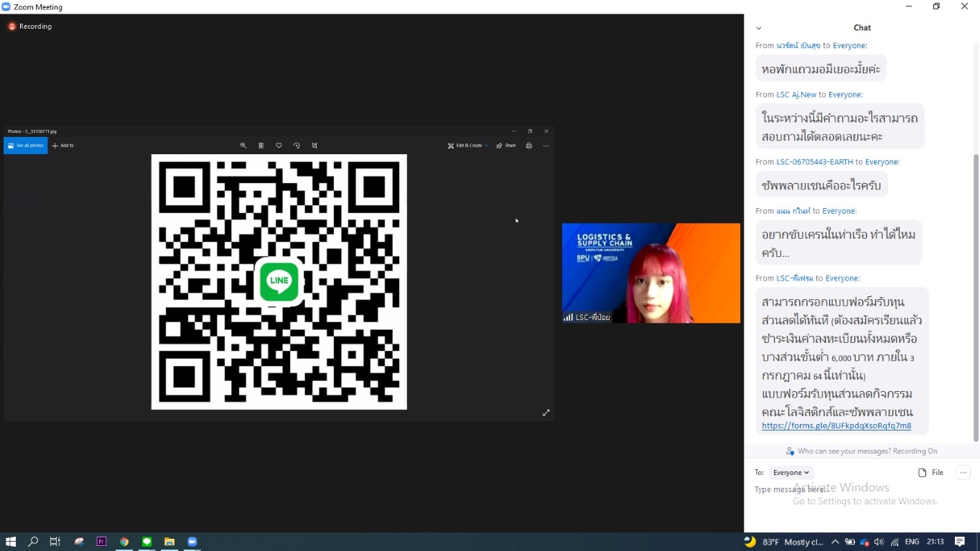980x551 pixels.
Task: Click the File attachment button in chat
Action: (931, 473)
